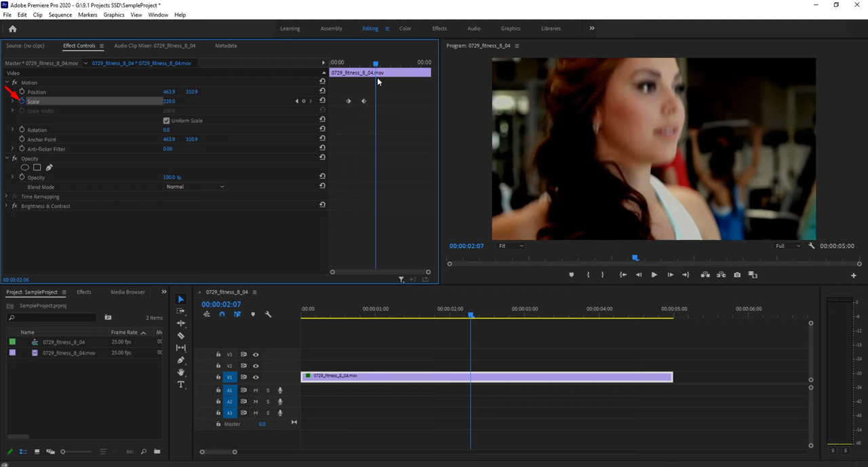
Task: Open the Sequence menu
Action: click(x=60, y=14)
